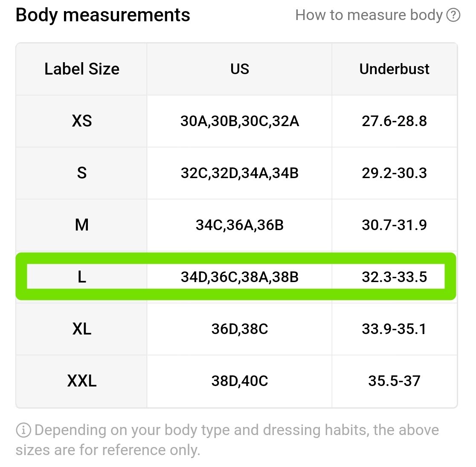This screenshot has height=467, width=476.
Task: Click the 36D,38C US sizes cell
Action: [240, 329]
